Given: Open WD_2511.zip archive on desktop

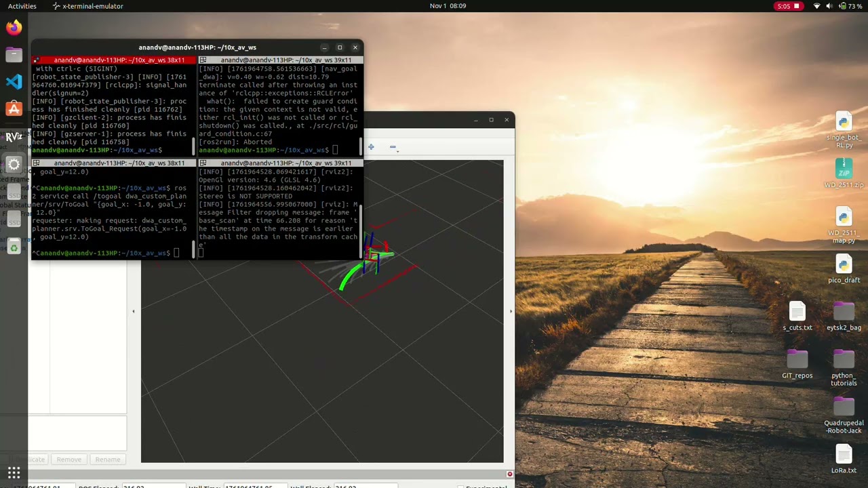Looking at the screenshot, I should point(844,174).
